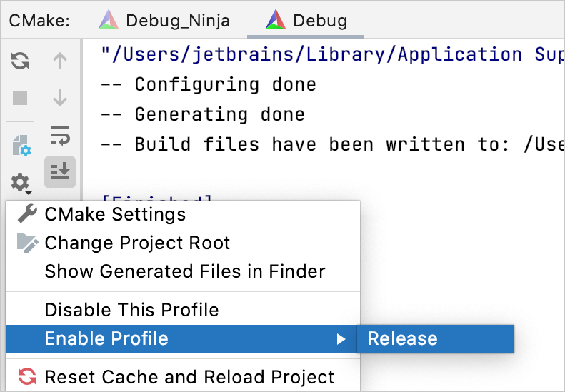This screenshot has height=392, width=565.
Task: Switch to the Debug_Ninja tab
Action: pyautogui.click(x=164, y=21)
